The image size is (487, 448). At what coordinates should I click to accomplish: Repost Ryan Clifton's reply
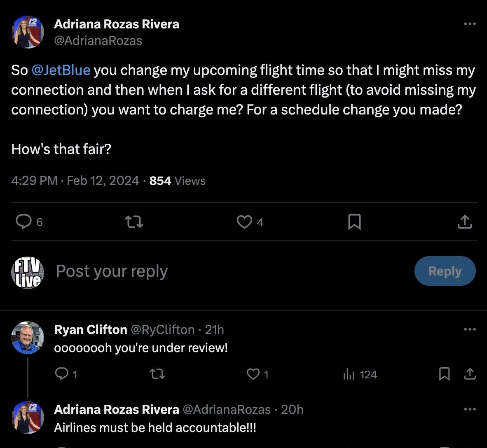[x=157, y=374]
